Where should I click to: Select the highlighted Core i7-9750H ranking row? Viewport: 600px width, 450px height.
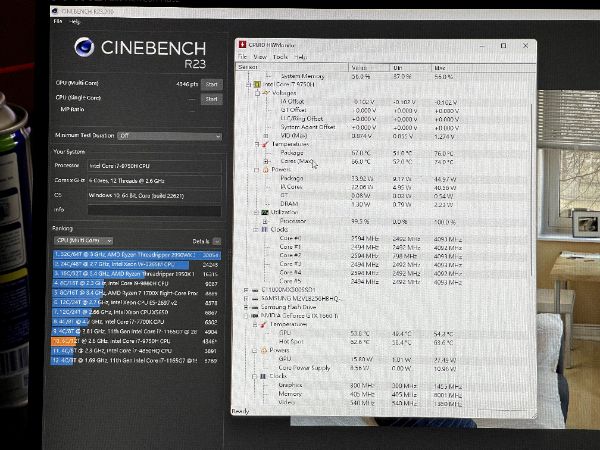click(135, 341)
